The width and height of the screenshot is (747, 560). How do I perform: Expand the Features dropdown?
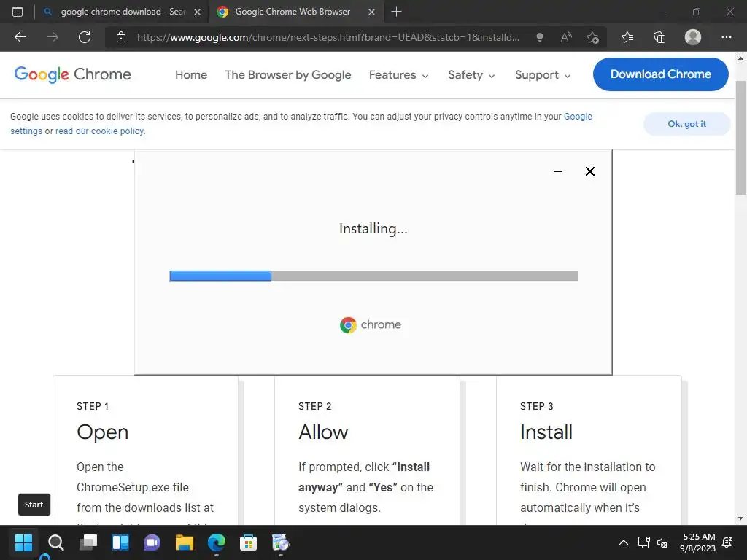399,75
